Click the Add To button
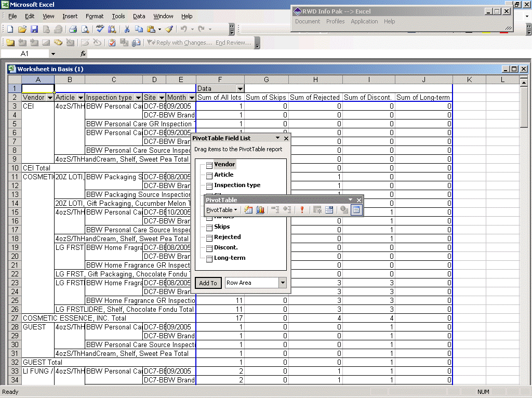This screenshot has width=532, height=398. [208, 283]
